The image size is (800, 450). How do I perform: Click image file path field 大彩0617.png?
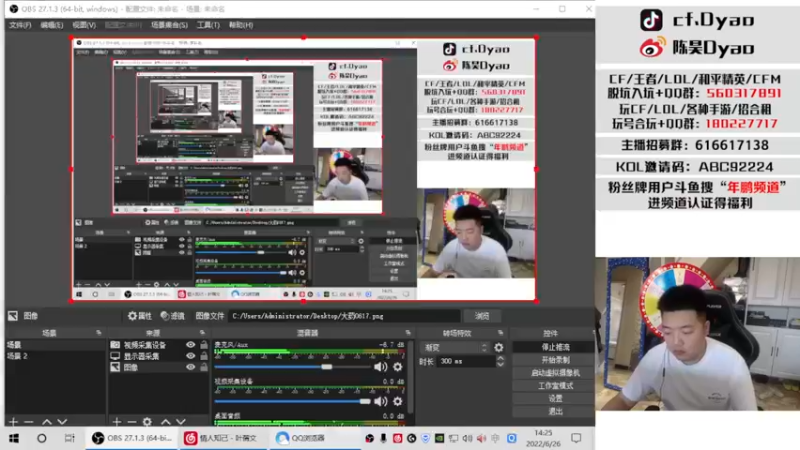pos(344,316)
